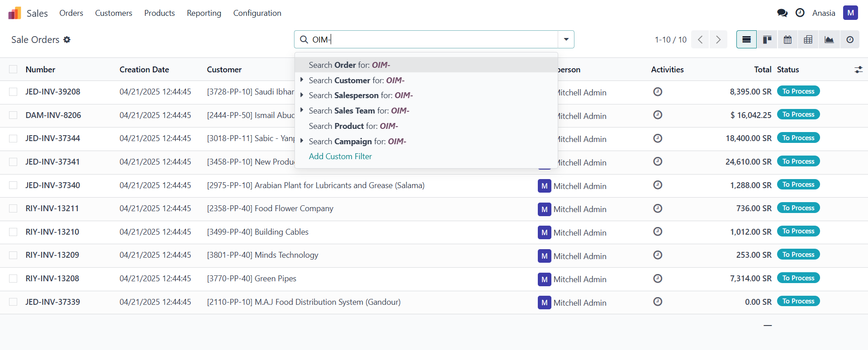
Task: Tick the checkbox for RIY-INV-13211
Action: (x=13, y=208)
